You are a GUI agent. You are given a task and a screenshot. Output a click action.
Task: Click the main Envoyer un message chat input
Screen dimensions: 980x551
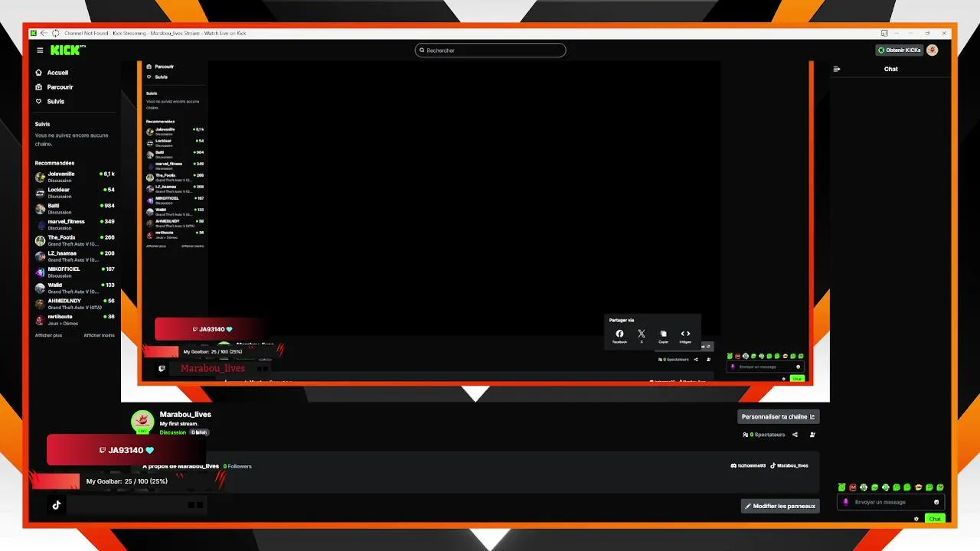(x=891, y=502)
